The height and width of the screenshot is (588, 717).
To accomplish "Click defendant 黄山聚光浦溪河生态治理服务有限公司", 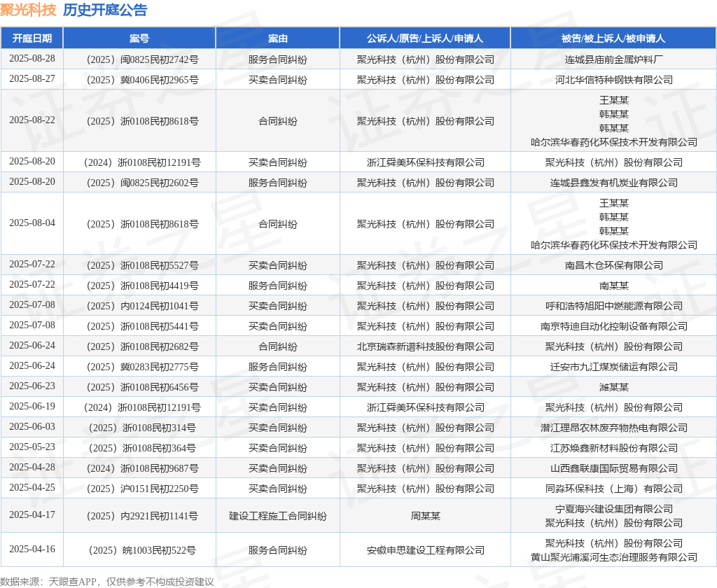I will coord(613,557).
